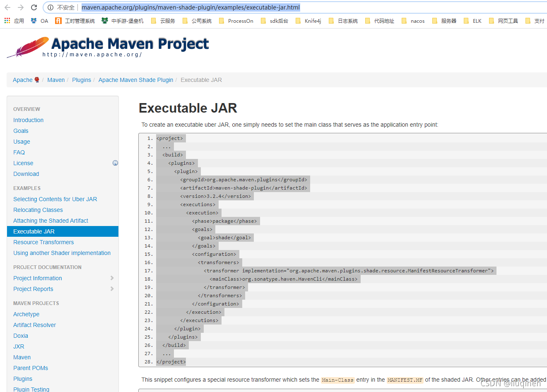Click the MANIFEST.MF inline code text
This screenshot has height=392, width=547.
405,380
